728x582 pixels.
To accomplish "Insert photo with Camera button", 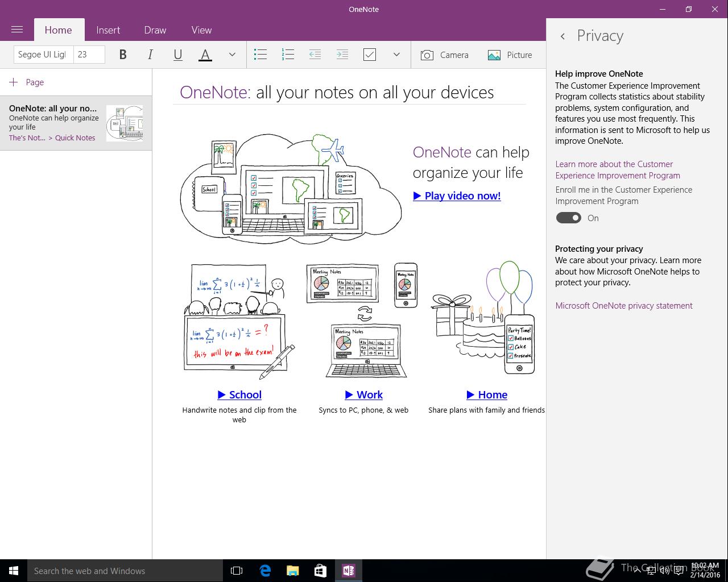I will point(445,55).
